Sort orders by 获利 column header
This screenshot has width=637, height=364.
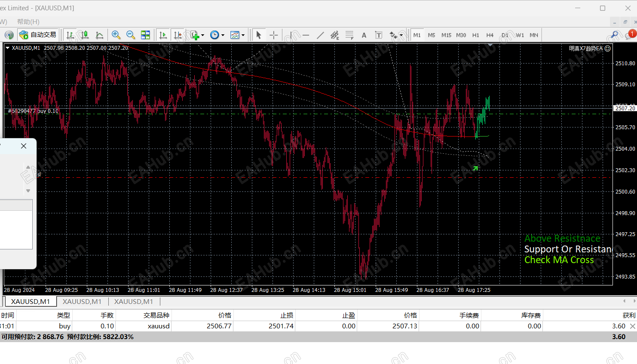click(629, 315)
